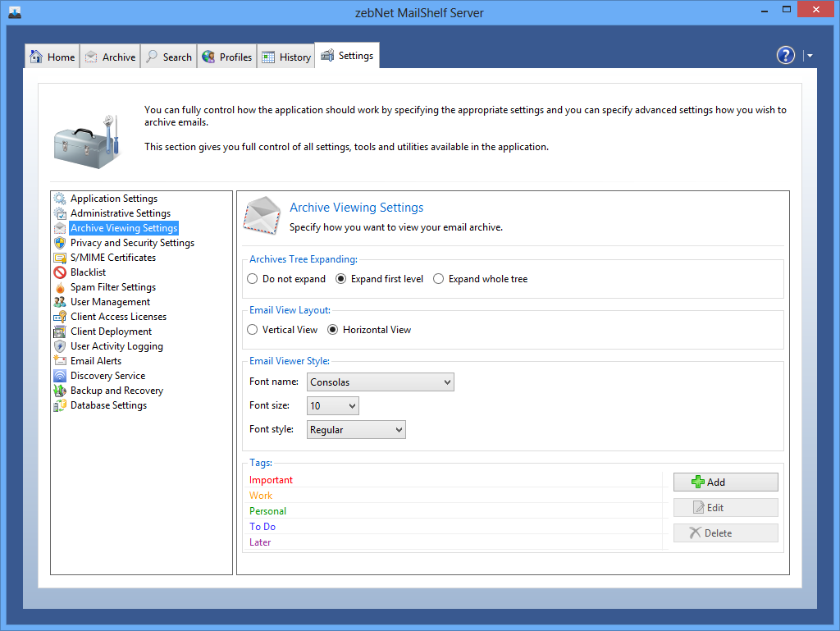The width and height of the screenshot is (840, 631).
Task: Click the User Management people icon
Action: [x=60, y=302]
